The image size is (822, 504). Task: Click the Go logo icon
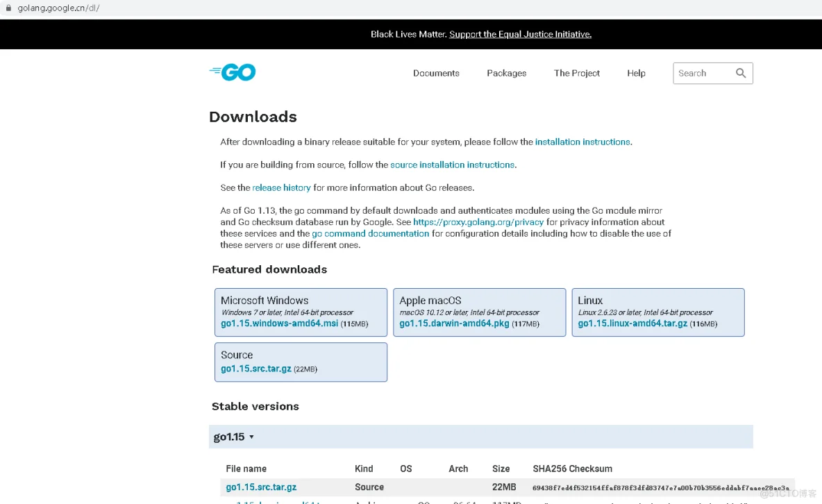(x=233, y=72)
